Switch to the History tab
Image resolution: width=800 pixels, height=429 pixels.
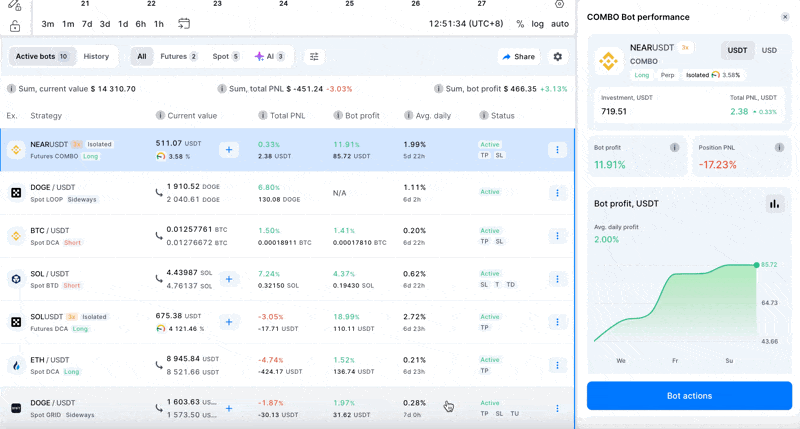[x=96, y=57]
